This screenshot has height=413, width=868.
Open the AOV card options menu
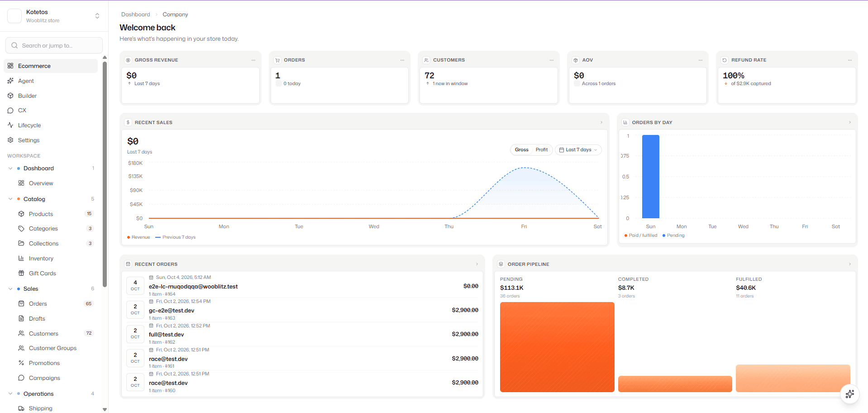[701, 60]
